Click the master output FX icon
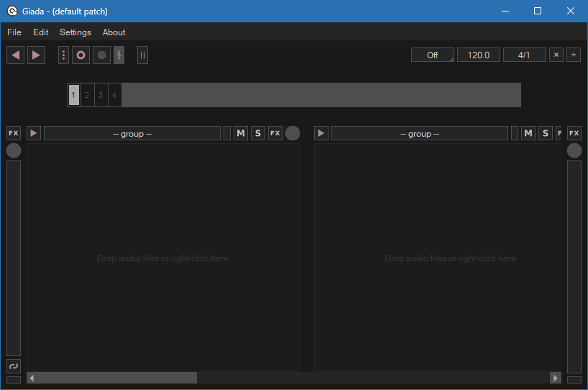 [574, 133]
